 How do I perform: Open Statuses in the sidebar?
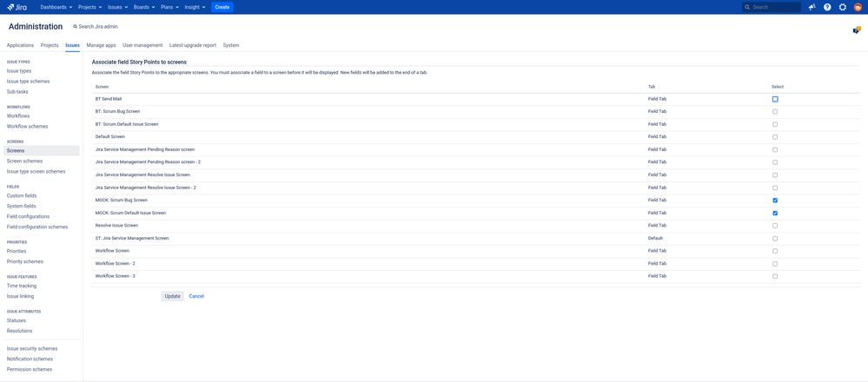click(x=16, y=320)
